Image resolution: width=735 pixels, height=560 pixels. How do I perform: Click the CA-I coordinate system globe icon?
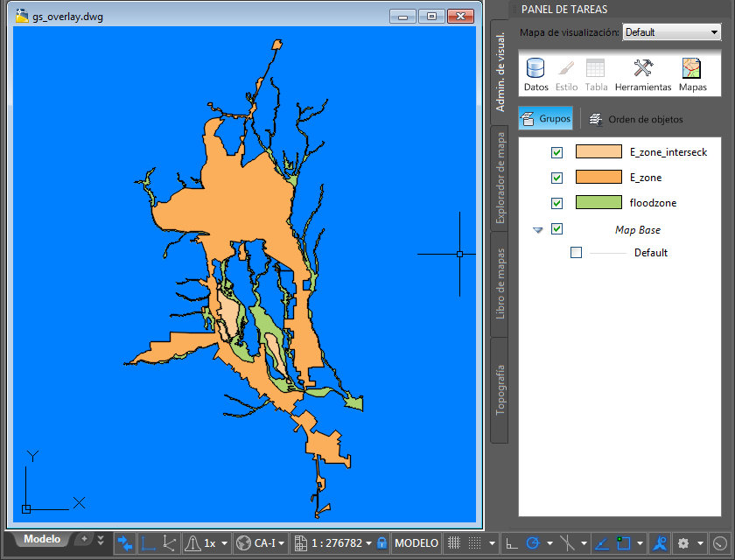pos(243,543)
